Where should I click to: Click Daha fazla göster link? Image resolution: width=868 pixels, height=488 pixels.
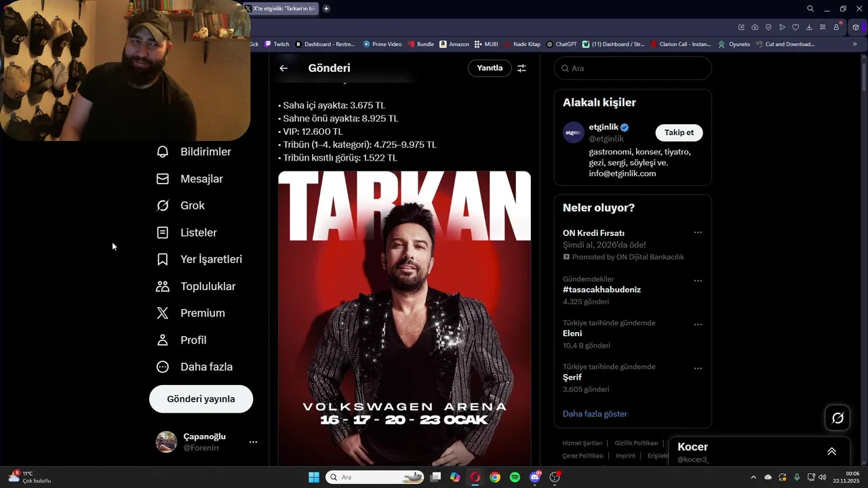pos(595,413)
